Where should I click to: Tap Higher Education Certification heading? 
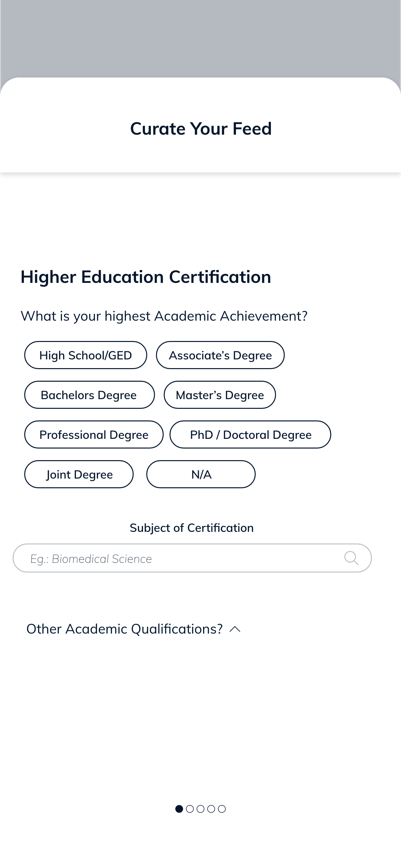[x=146, y=277]
